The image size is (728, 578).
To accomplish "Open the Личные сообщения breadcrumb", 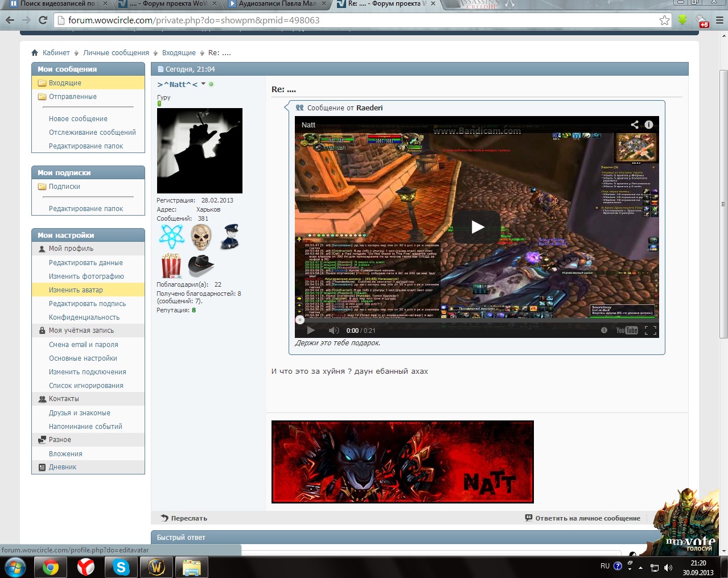I will (x=116, y=52).
